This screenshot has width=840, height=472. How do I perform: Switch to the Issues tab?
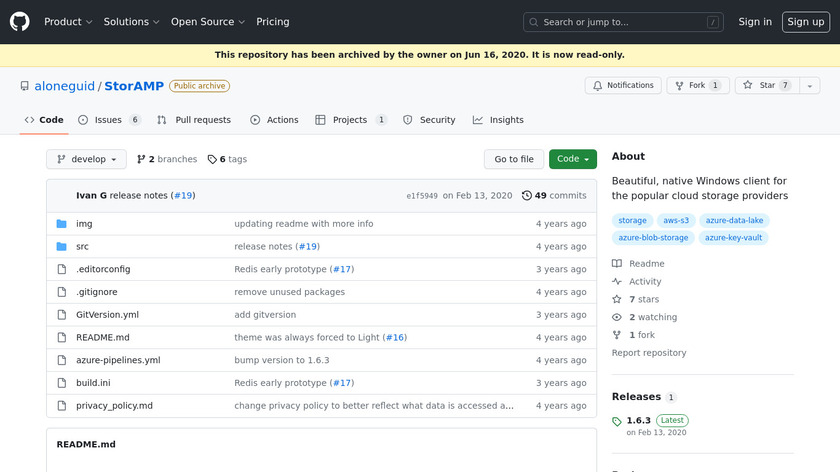pyautogui.click(x=108, y=120)
